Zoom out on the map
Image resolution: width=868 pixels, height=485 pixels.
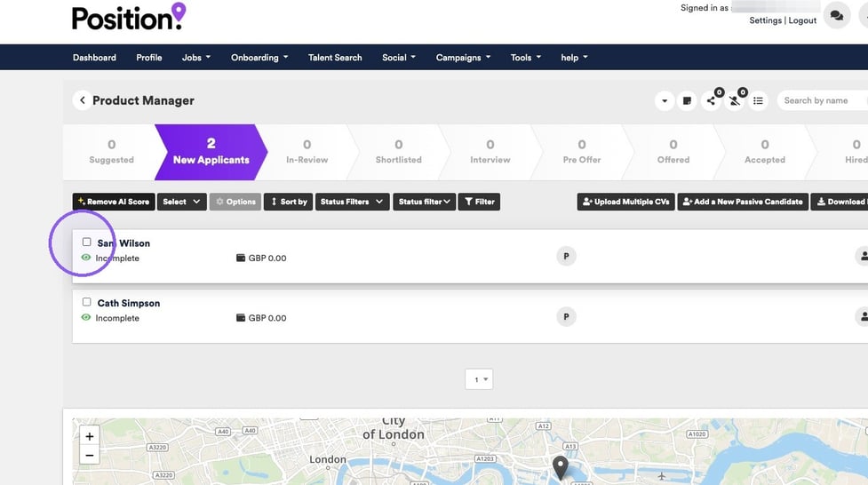coord(90,456)
